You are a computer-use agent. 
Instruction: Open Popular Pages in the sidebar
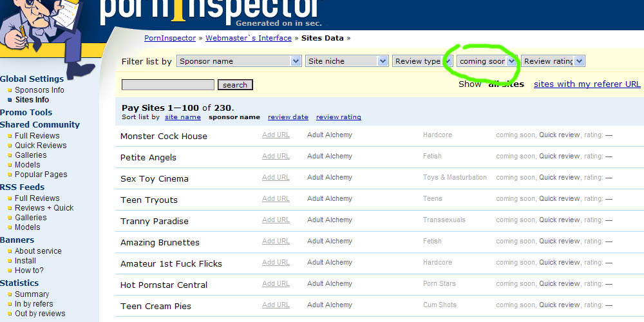tap(41, 175)
